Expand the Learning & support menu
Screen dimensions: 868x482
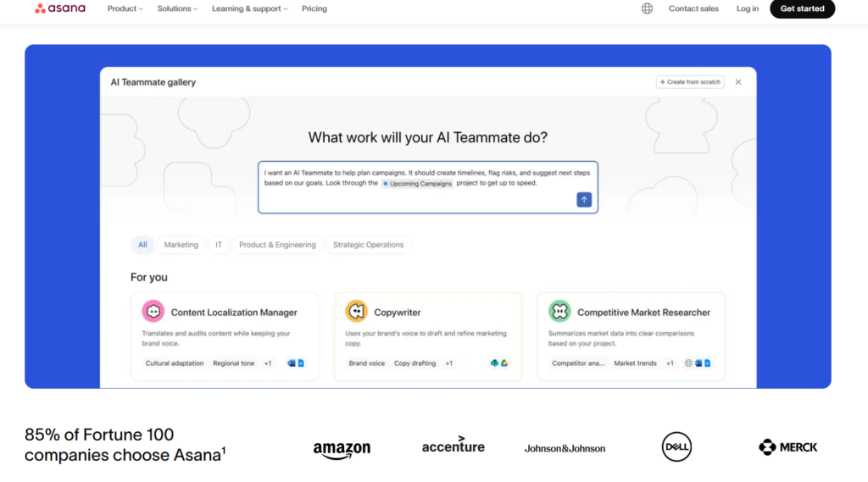(x=250, y=8)
